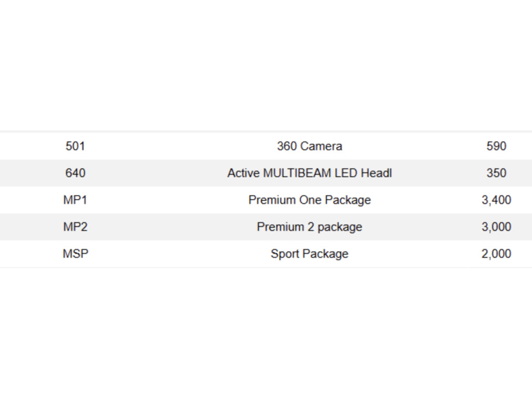The width and height of the screenshot is (532, 399).
Task: Click the Sport Package description
Action: tap(310, 254)
